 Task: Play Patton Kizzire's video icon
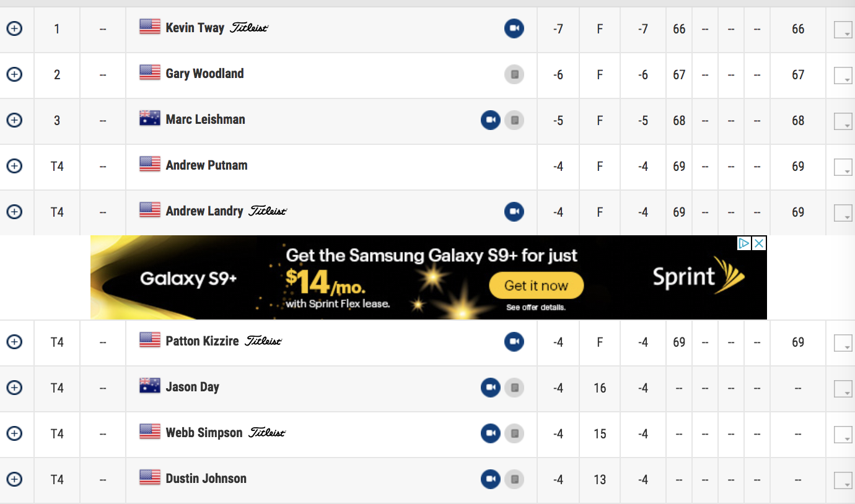point(514,342)
